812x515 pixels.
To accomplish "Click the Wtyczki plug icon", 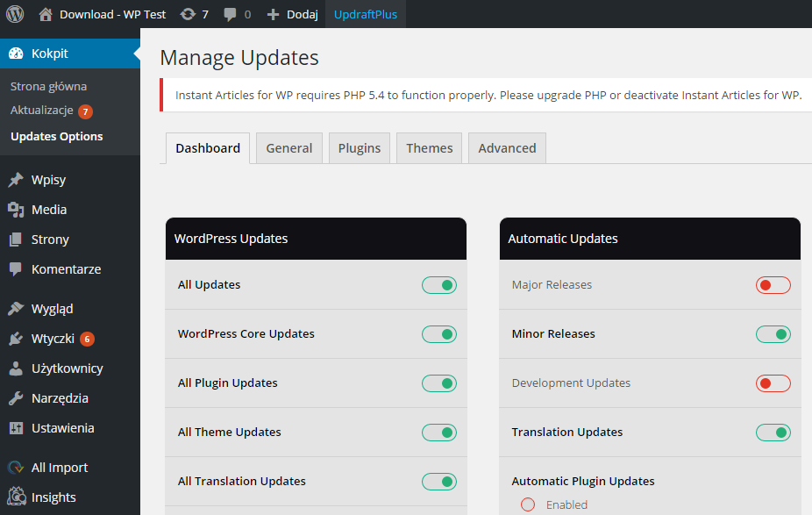I will (x=16, y=339).
